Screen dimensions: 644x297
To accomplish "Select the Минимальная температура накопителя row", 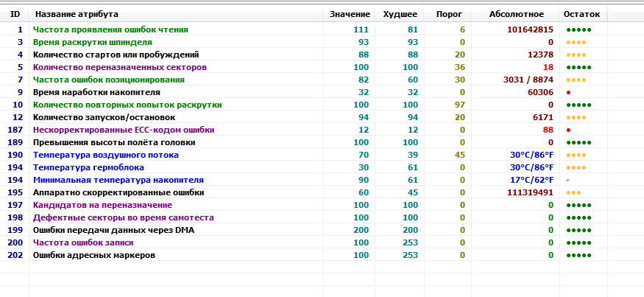I will pyautogui.click(x=118, y=180).
